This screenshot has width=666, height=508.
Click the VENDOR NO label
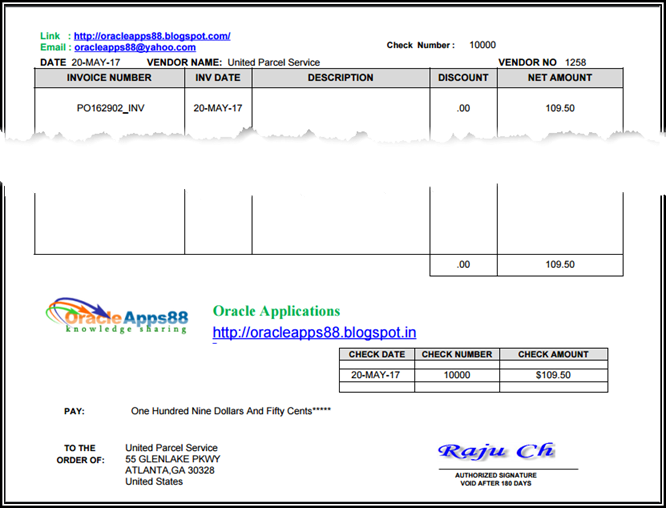(528, 62)
